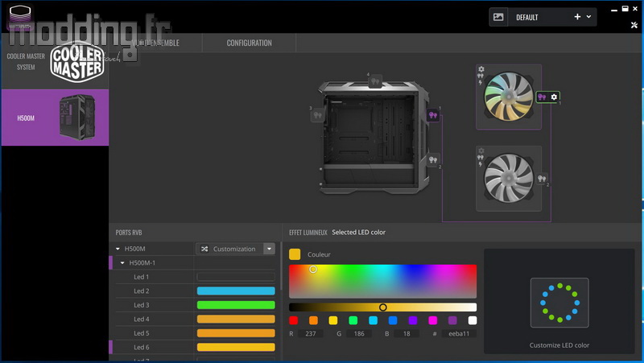Select Led 3 row

pyautogui.click(x=195, y=305)
